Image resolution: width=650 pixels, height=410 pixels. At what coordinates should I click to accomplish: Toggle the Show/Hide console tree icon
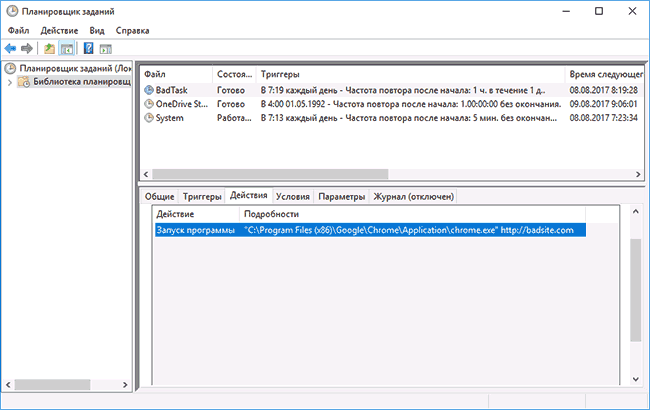tap(66, 48)
